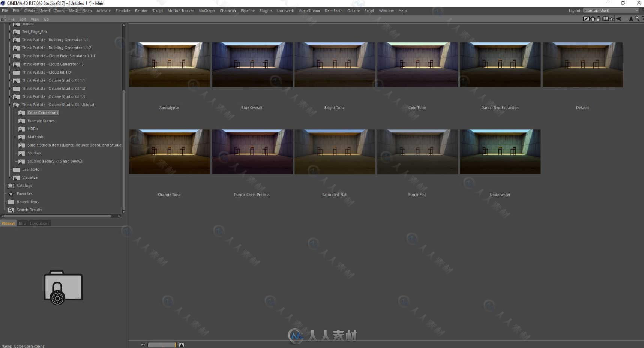
Task: Open content browser Go menu
Action: pos(47,19)
